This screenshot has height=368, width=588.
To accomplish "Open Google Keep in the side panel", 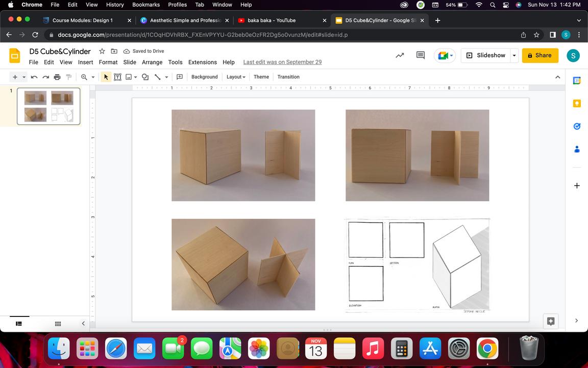I will (577, 103).
